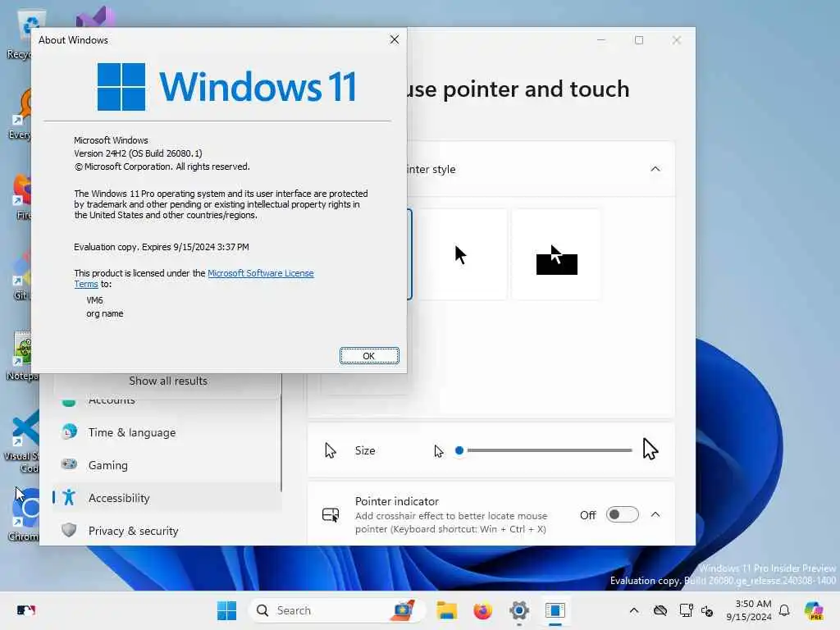Click the small cursor icon beside Size
This screenshot has height=630, width=840.
(439, 452)
